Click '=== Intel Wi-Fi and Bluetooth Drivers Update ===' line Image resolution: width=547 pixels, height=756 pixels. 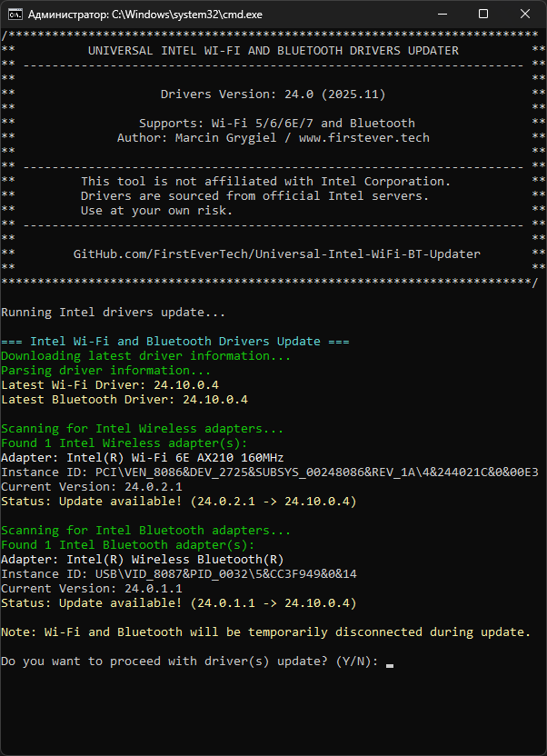(175, 342)
